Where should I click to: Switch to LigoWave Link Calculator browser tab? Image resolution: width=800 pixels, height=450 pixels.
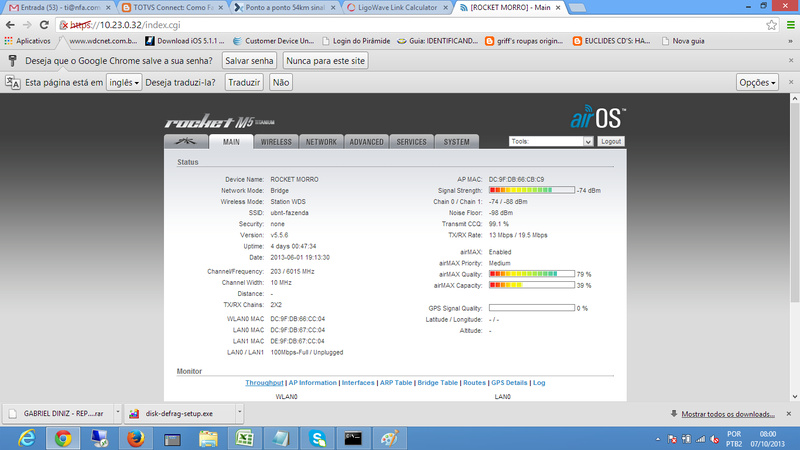click(397, 8)
